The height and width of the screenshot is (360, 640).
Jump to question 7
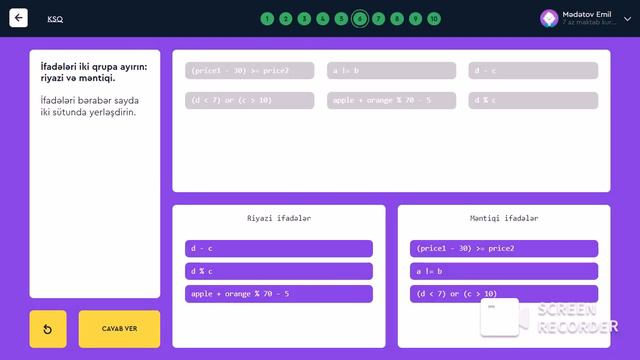click(378, 19)
